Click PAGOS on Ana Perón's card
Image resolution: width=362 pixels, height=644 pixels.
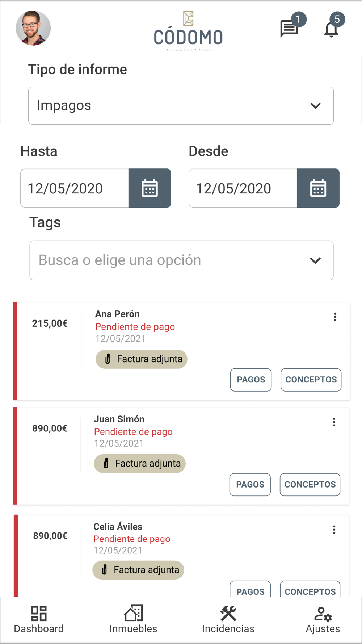pyautogui.click(x=251, y=380)
